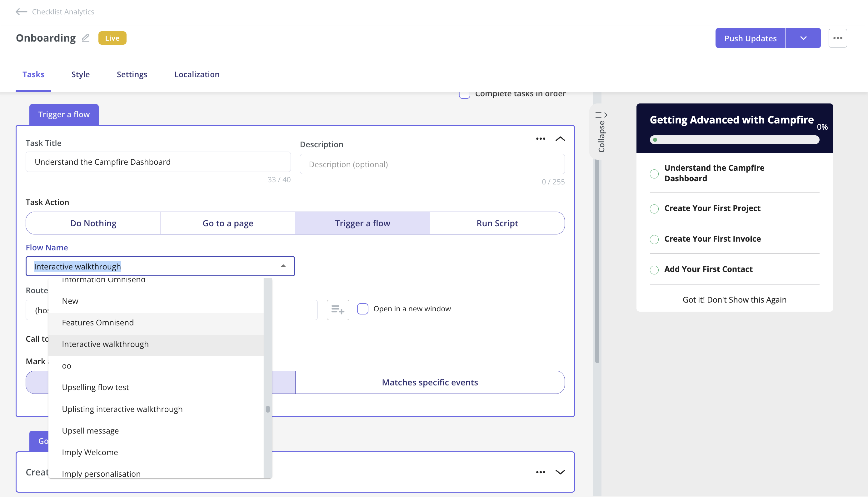This screenshot has height=497, width=868.
Task: Click the pencil icon to rename Onboarding
Action: [x=85, y=38]
